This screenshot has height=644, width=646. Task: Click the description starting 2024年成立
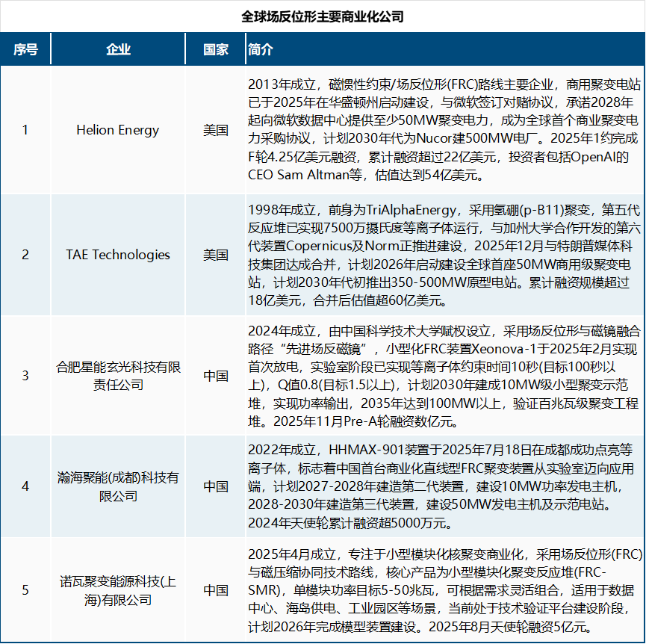click(444, 376)
